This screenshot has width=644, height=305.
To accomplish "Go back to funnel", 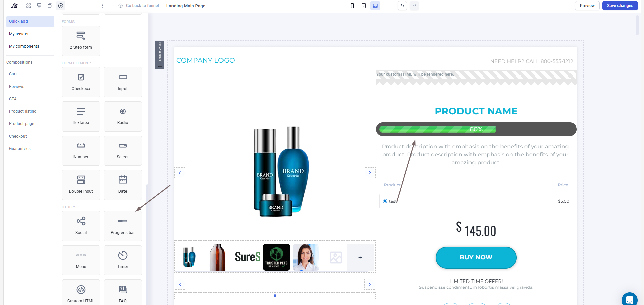I will (139, 6).
